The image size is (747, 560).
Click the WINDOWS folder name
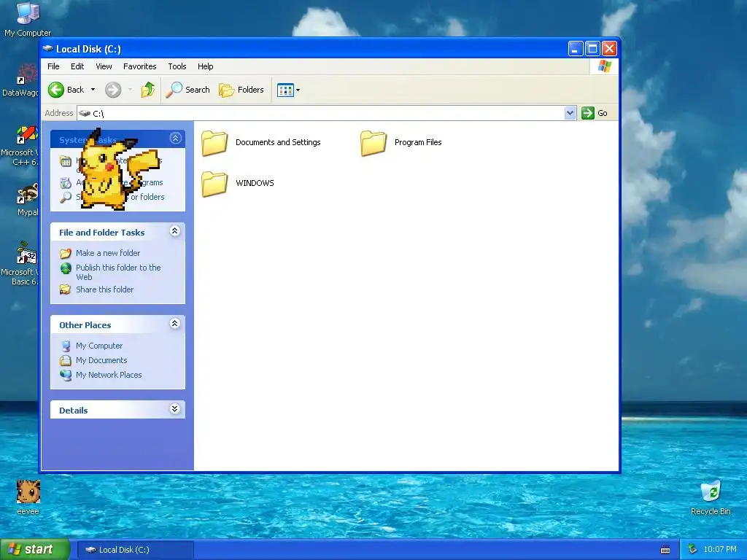pyautogui.click(x=255, y=183)
